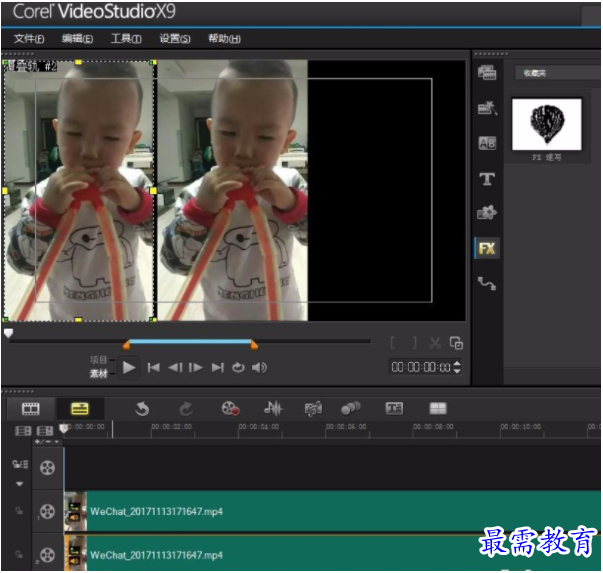Click the timecode stepper arrows
This screenshot has width=603, height=573.
tap(457, 367)
